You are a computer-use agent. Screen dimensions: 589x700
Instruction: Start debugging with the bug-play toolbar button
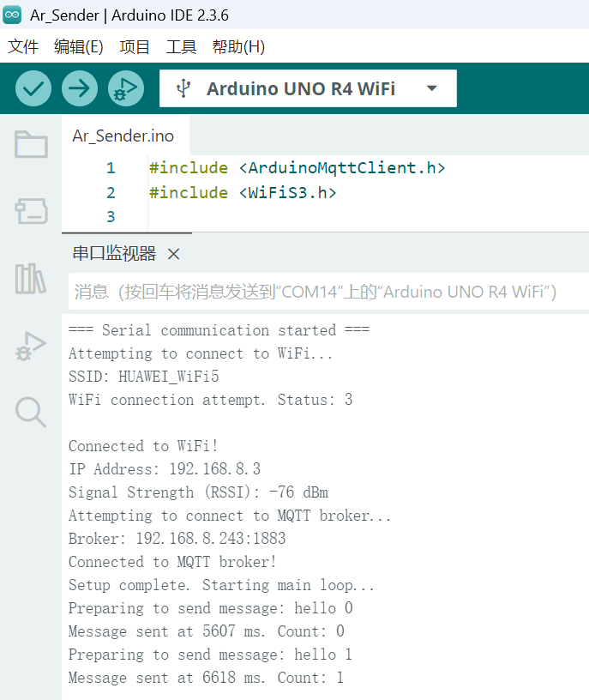click(x=126, y=88)
